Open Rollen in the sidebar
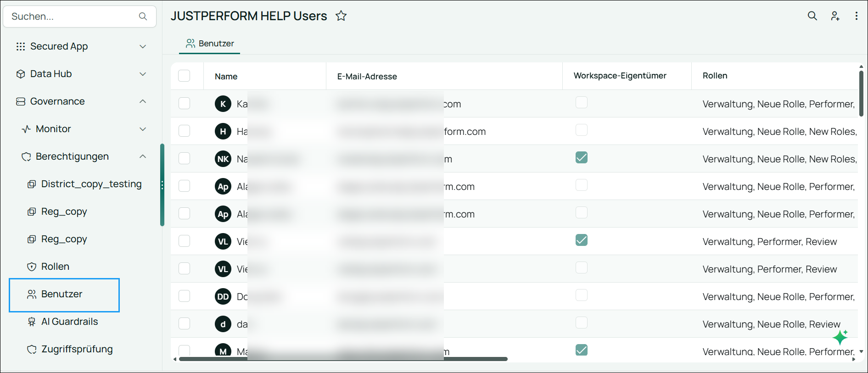Screen dimensions: 868x373 tap(55, 267)
